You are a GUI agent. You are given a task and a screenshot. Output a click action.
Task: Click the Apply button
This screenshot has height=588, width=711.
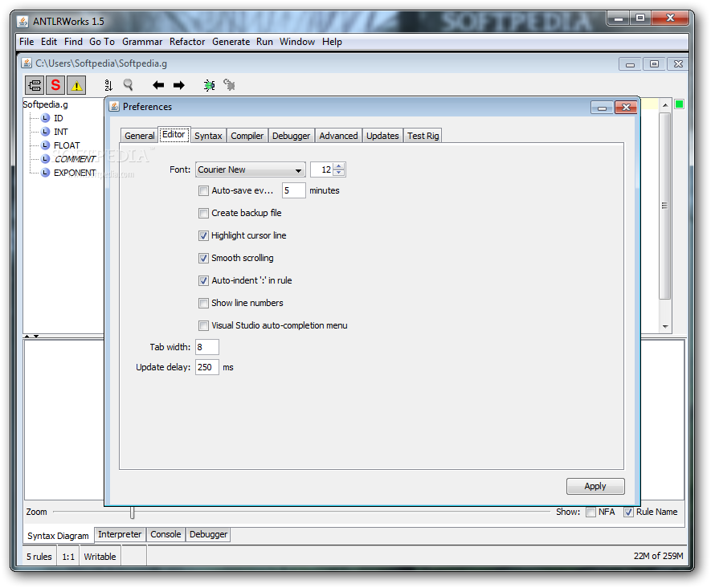point(595,487)
